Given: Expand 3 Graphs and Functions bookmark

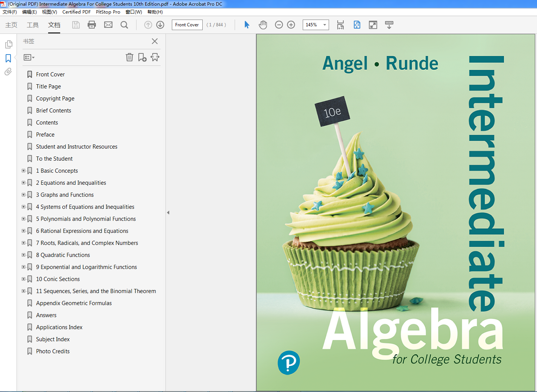Looking at the screenshot, I should (24, 195).
